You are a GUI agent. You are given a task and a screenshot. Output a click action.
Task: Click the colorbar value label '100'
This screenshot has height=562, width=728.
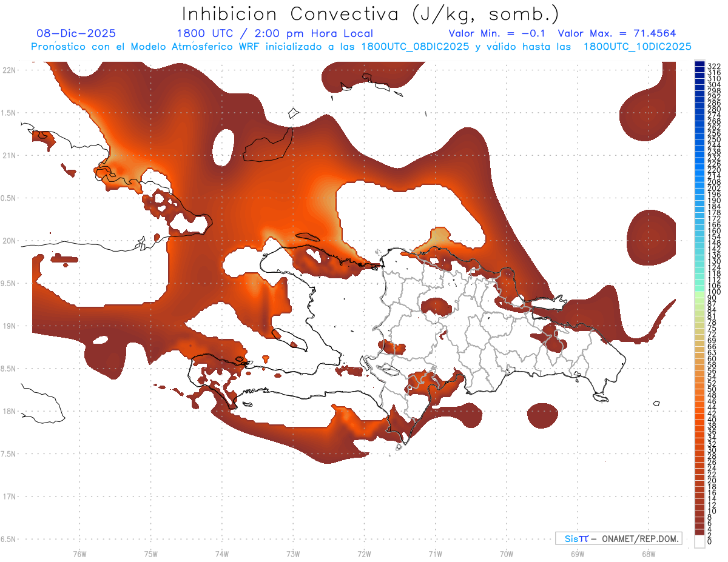[714, 292]
